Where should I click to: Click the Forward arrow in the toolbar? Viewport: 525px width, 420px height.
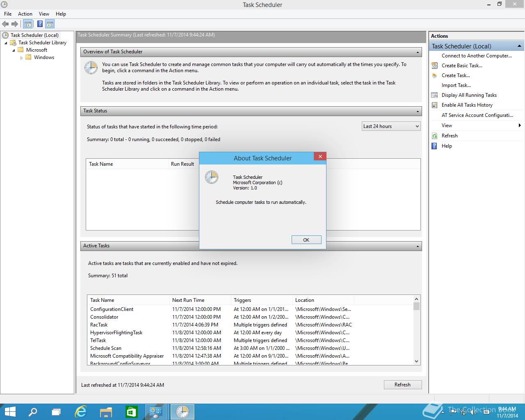(x=15, y=24)
